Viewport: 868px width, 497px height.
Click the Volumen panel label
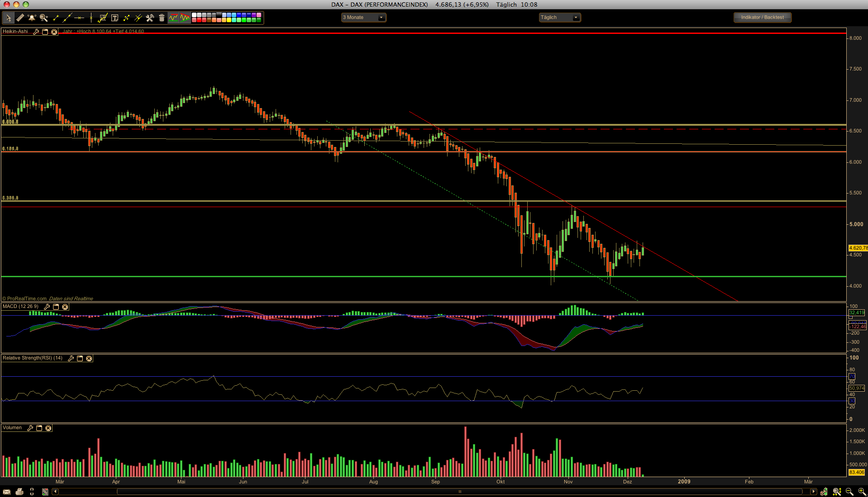(12, 427)
